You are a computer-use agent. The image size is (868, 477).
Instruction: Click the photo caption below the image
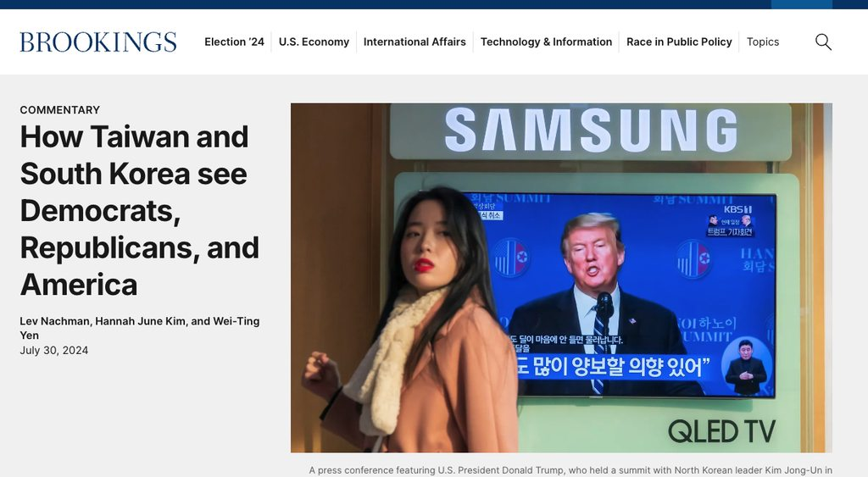570,470
